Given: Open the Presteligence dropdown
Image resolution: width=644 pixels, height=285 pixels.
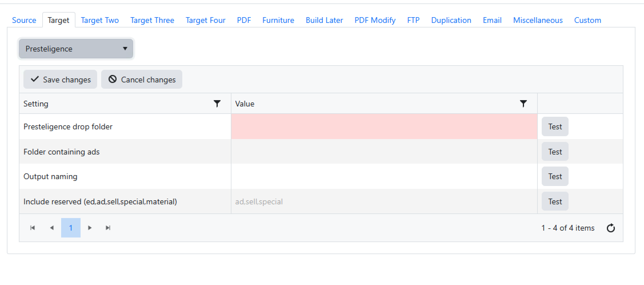Looking at the screenshot, I should point(76,49).
